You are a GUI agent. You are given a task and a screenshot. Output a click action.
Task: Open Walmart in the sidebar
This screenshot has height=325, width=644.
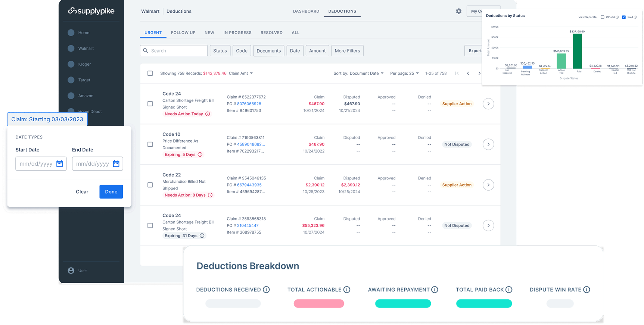(86, 49)
